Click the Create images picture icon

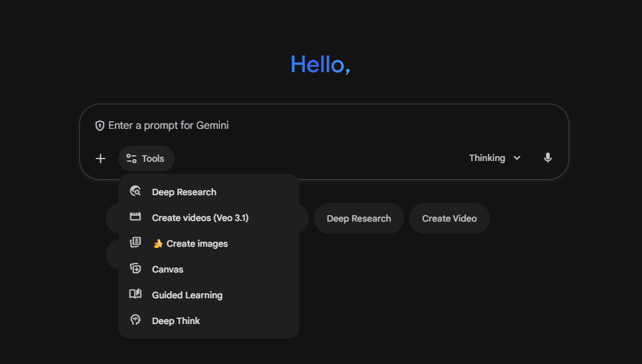click(135, 242)
